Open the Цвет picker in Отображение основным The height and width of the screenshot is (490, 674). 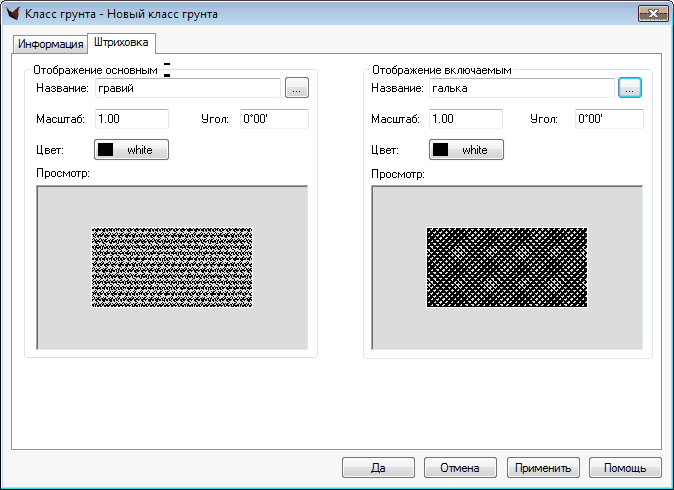click(131, 150)
